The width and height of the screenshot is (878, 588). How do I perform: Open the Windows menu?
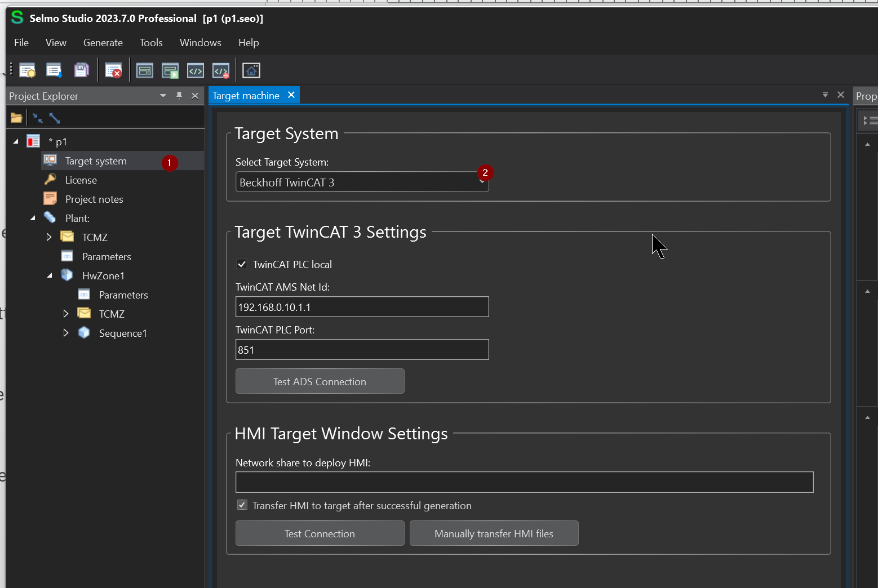(x=201, y=43)
